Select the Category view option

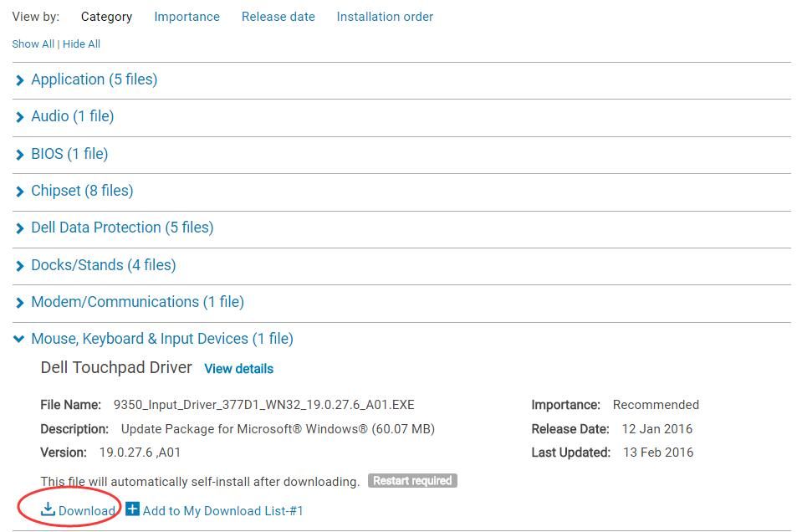(106, 17)
